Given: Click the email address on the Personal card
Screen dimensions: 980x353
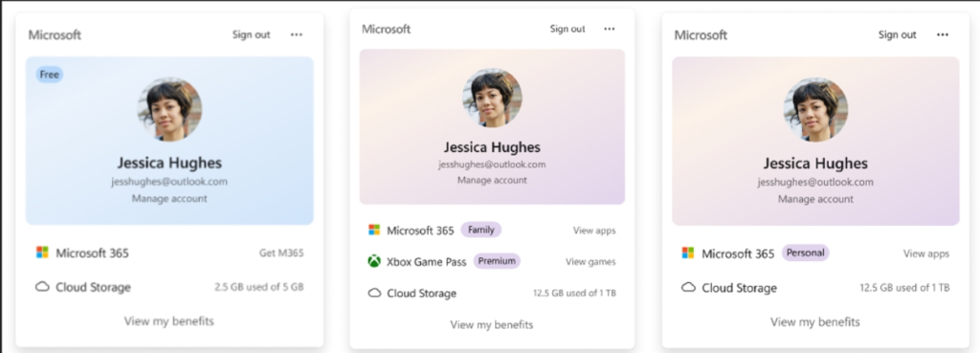Looking at the screenshot, I should 815,182.
